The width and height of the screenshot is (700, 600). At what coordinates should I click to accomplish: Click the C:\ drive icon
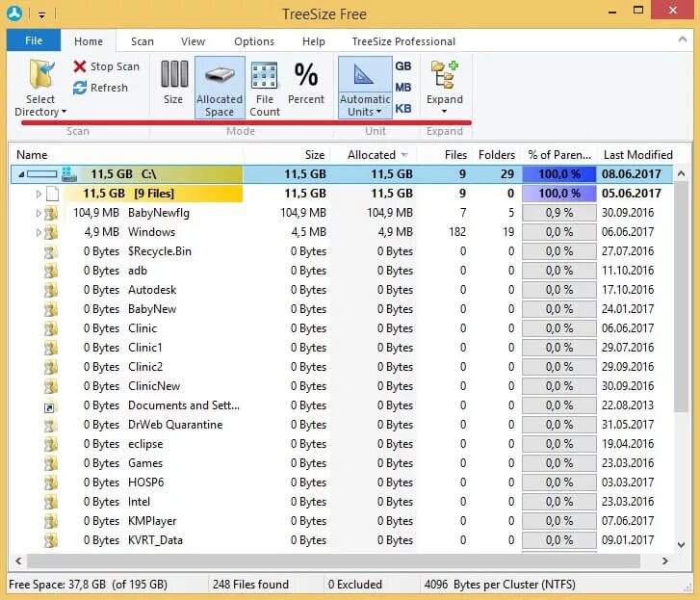click(x=69, y=174)
